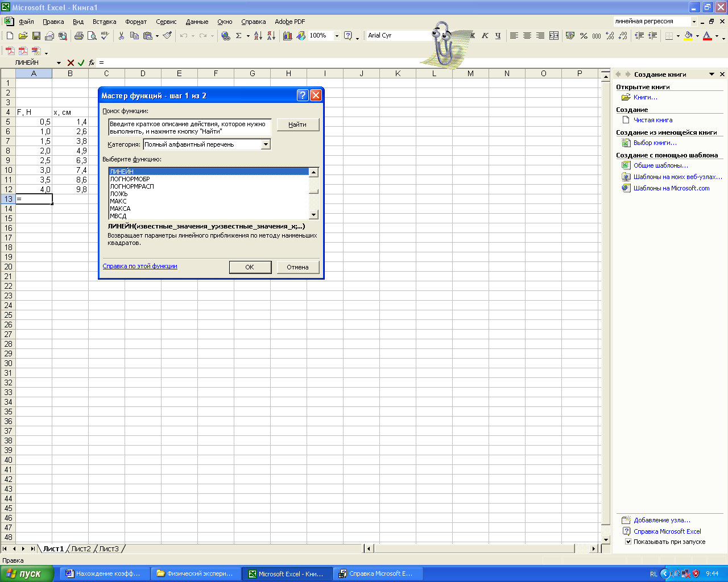
Task: Expand the borders dropdown arrow
Action: (x=678, y=36)
